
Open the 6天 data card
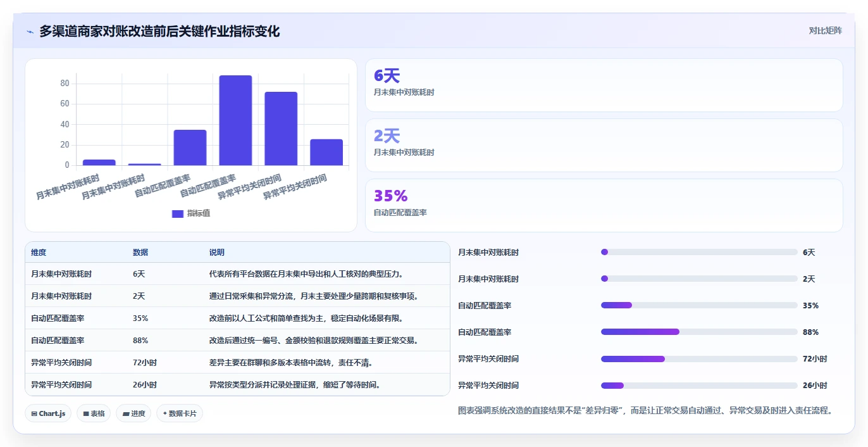[x=604, y=85]
